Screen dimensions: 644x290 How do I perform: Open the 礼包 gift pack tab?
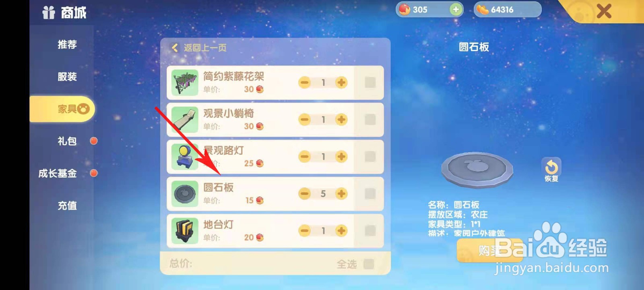[x=67, y=141]
